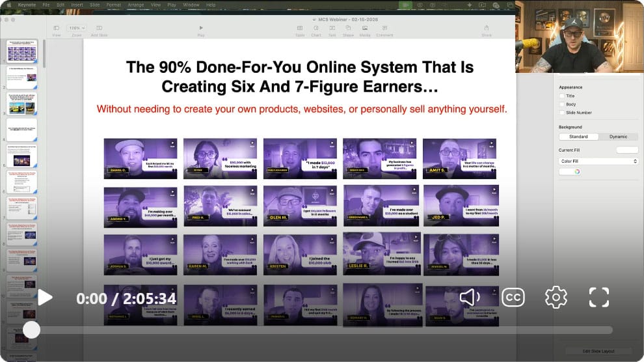Select slide 1 thumbnail in navigator
This screenshot has height=362, width=644.
tap(21, 51)
